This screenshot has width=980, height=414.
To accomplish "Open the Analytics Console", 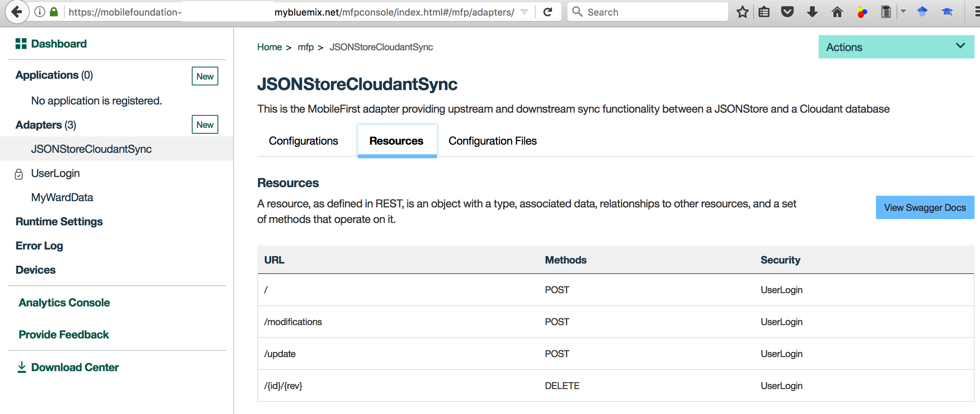I will click(64, 303).
